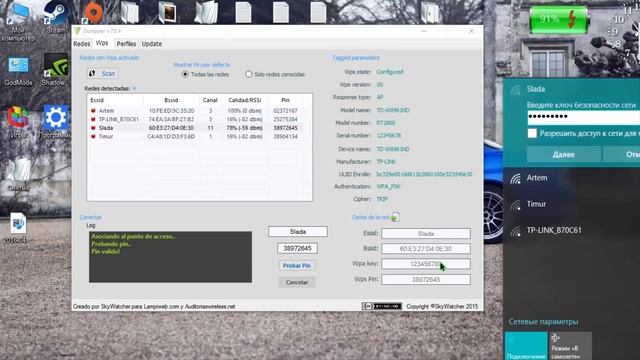
Task: Click Wi-Fi signal icon next to Timur network
Action: point(516,204)
